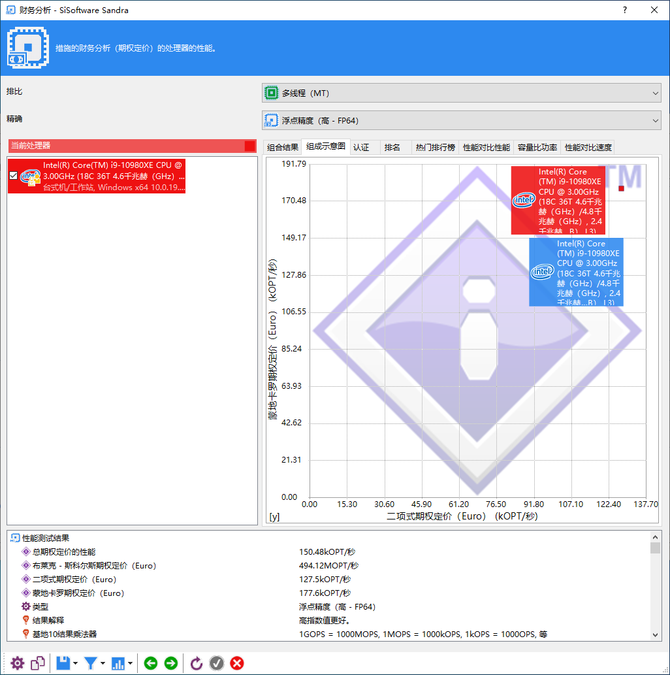Image resolution: width=670 pixels, height=675 pixels.
Task: Click the blue bar chart icon
Action: point(118,663)
